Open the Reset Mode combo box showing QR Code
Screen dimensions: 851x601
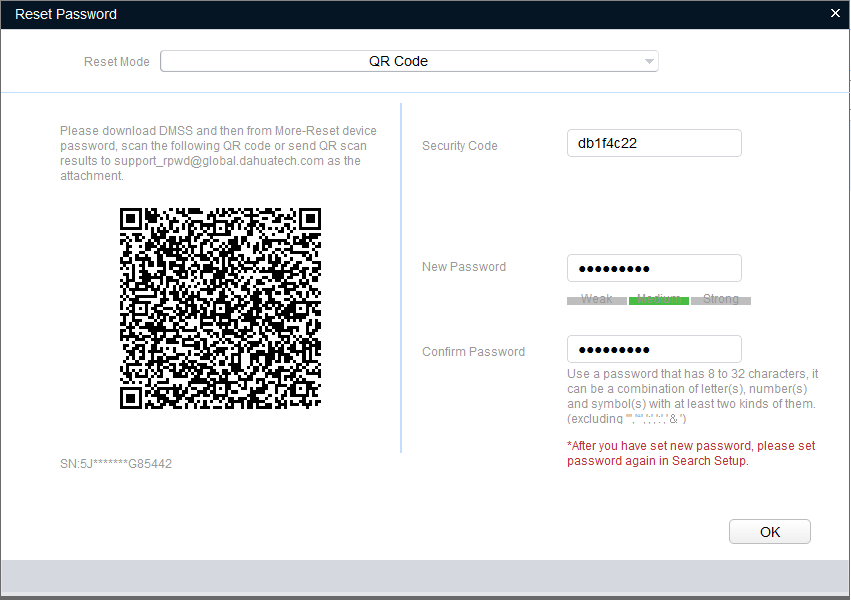tap(398, 61)
